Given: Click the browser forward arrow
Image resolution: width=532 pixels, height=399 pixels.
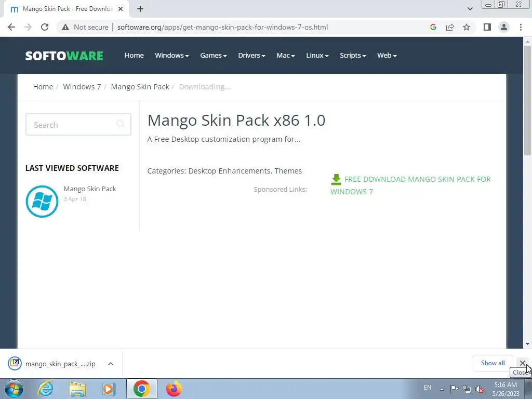Looking at the screenshot, I should [28, 27].
